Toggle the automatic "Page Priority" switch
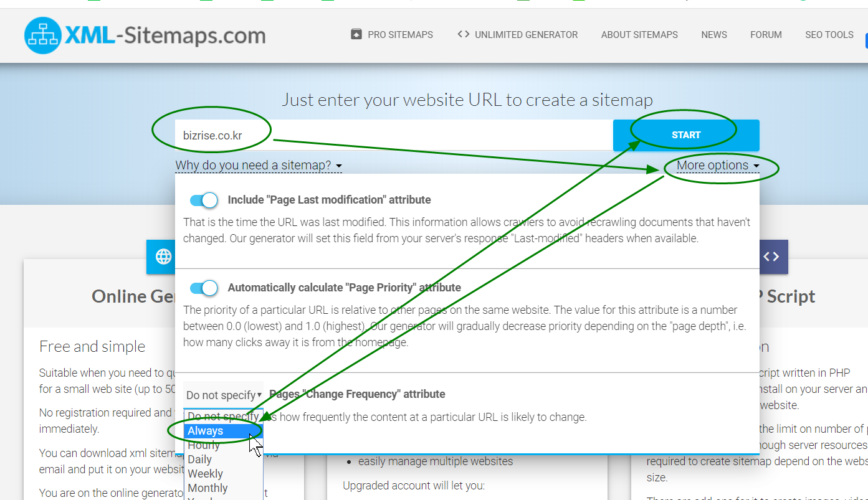The image size is (868, 500). (204, 288)
